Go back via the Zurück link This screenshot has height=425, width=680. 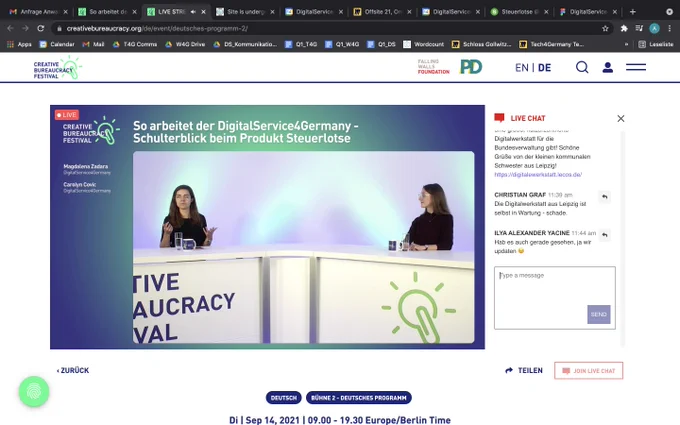point(73,370)
